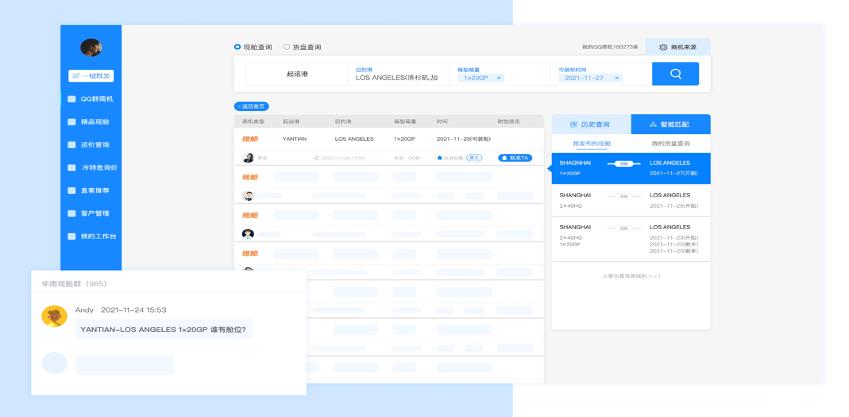Click the 一键群发 button

pos(91,76)
